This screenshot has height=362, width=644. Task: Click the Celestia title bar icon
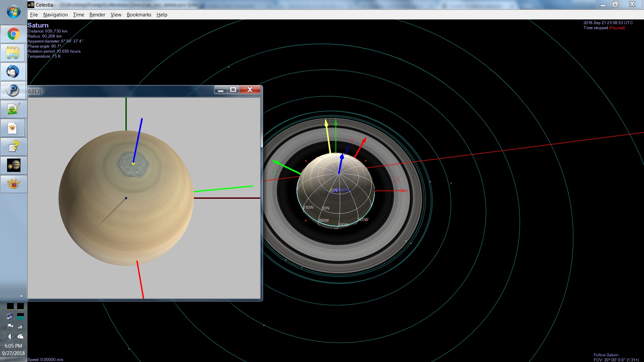click(31, 5)
